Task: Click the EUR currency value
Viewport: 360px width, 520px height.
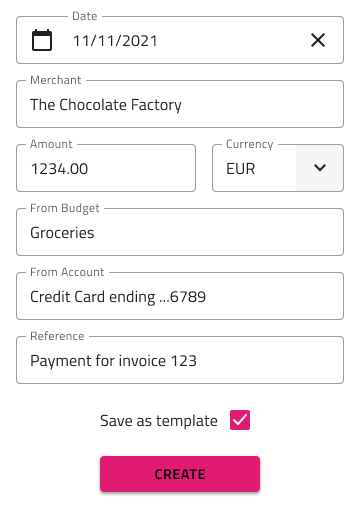Action: pyautogui.click(x=241, y=169)
